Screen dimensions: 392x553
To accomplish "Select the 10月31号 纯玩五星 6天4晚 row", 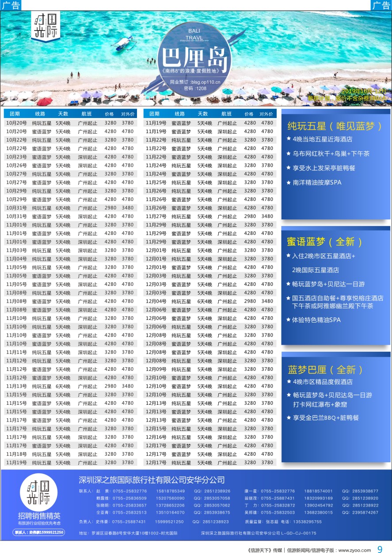I will pyautogui.click(x=71, y=208).
